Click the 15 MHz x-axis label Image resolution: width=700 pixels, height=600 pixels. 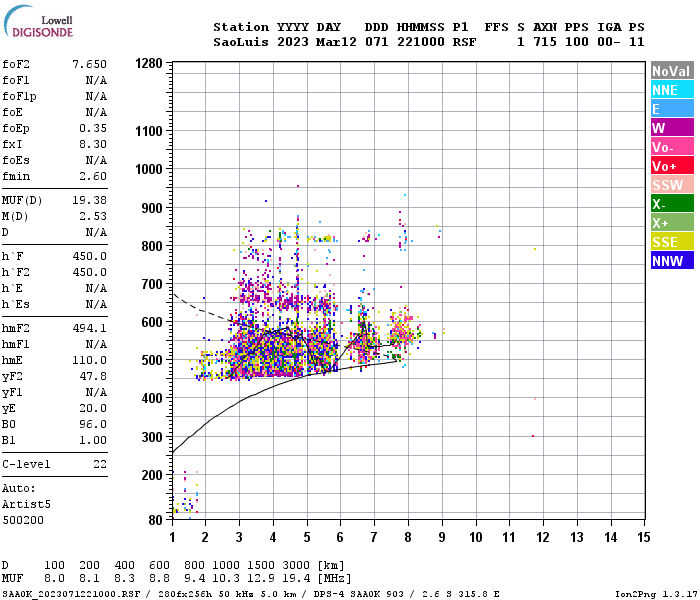coord(644,537)
